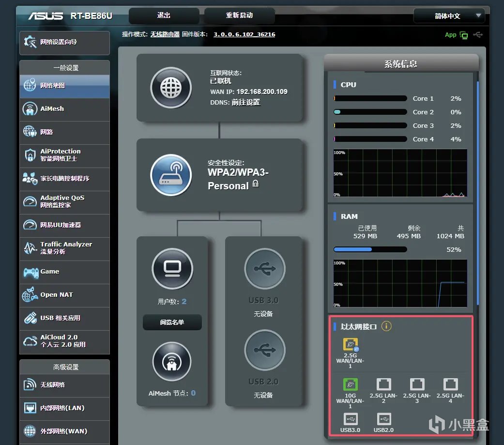Viewport: 504px width, 445px height.
Task: Click the 一般设置 section header
Action: (64, 68)
